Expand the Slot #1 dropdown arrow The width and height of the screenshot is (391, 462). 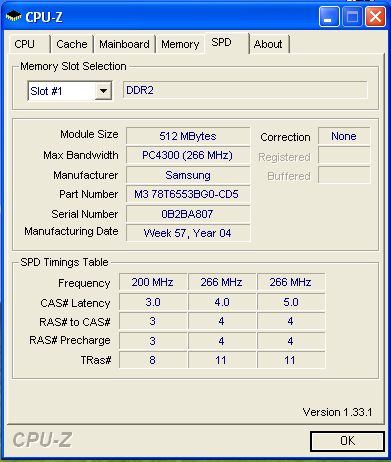(x=103, y=91)
